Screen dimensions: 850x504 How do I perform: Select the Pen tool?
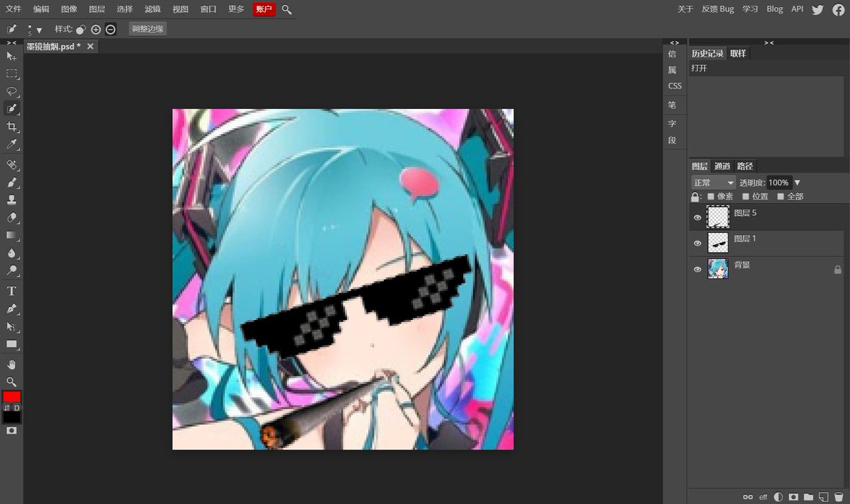point(11,309)
